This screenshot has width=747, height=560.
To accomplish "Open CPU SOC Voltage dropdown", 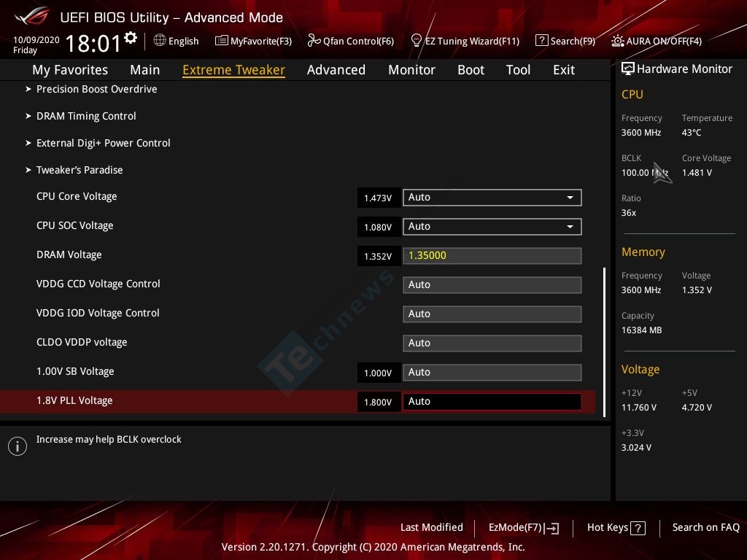I will [x=492, y=227].
